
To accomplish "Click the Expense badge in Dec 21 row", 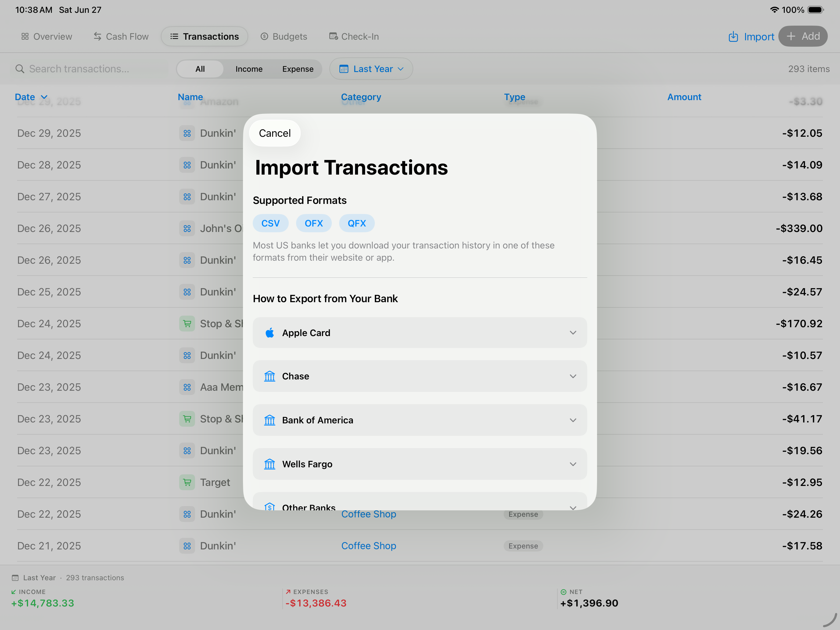I will coord(523,546).
